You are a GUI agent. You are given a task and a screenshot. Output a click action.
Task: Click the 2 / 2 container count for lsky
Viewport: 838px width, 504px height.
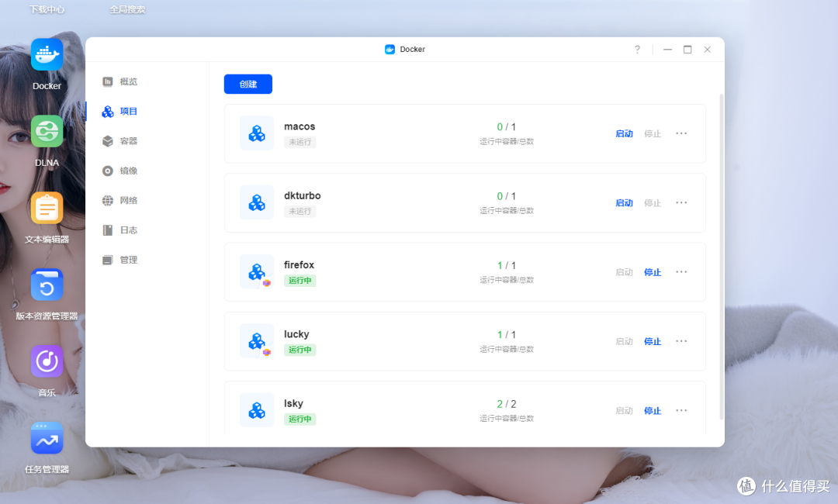[507, 404]
